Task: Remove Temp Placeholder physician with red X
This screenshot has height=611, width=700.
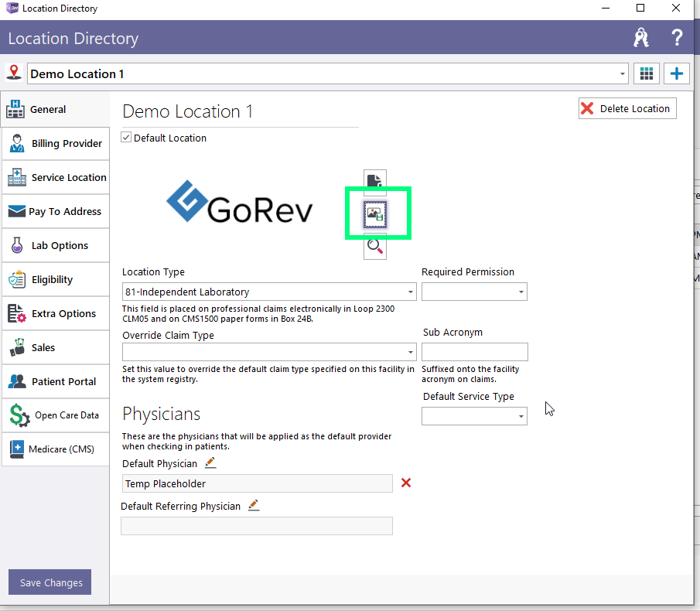Action: click(x=406, y=483)
